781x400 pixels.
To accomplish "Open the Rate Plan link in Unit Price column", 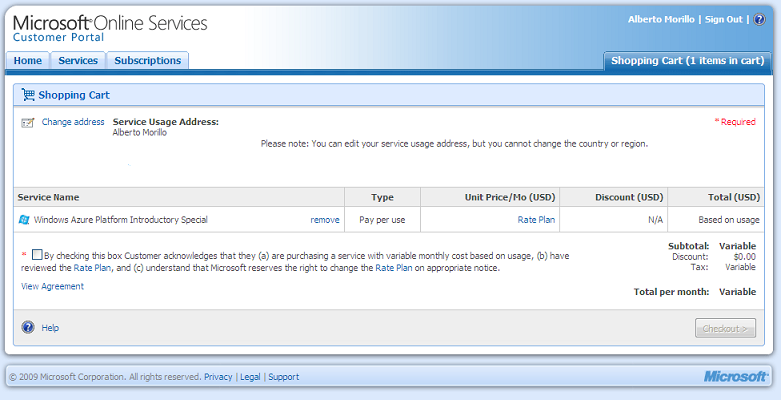I will click(536, 220).
